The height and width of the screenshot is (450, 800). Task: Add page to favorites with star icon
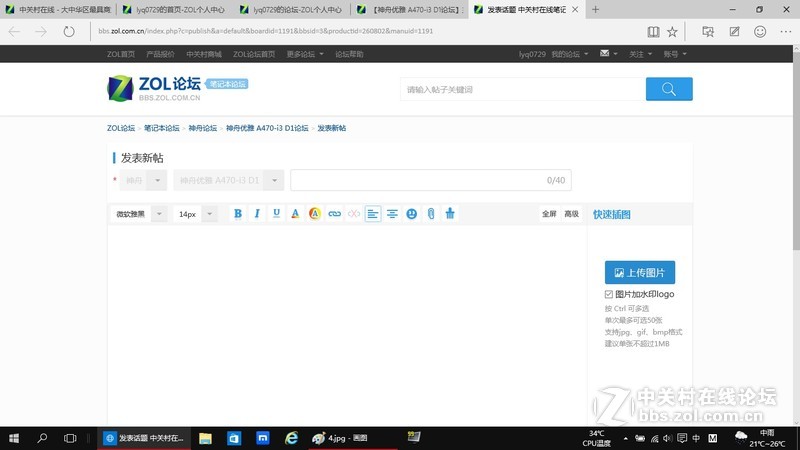(x=672, y=32)
